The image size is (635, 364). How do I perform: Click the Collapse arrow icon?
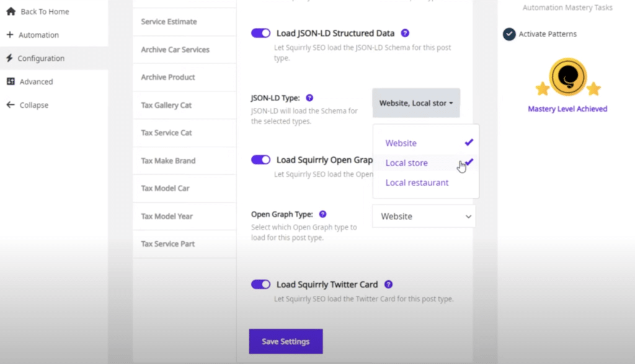coord(11,105)
